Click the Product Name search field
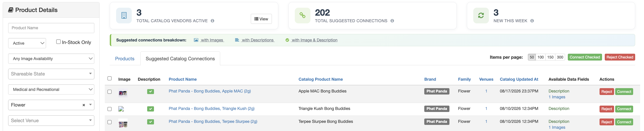644x131 pixels. 51,28
